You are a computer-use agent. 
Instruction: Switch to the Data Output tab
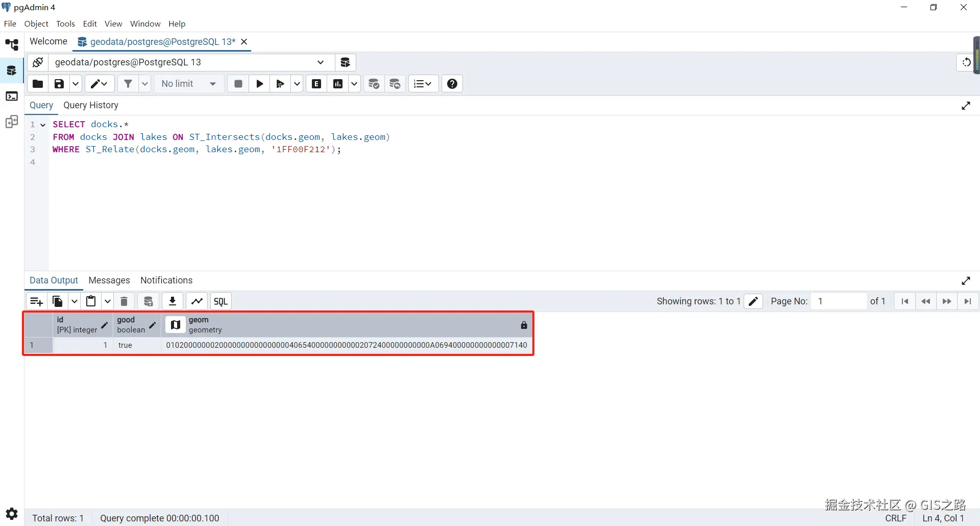coord(54,280)
